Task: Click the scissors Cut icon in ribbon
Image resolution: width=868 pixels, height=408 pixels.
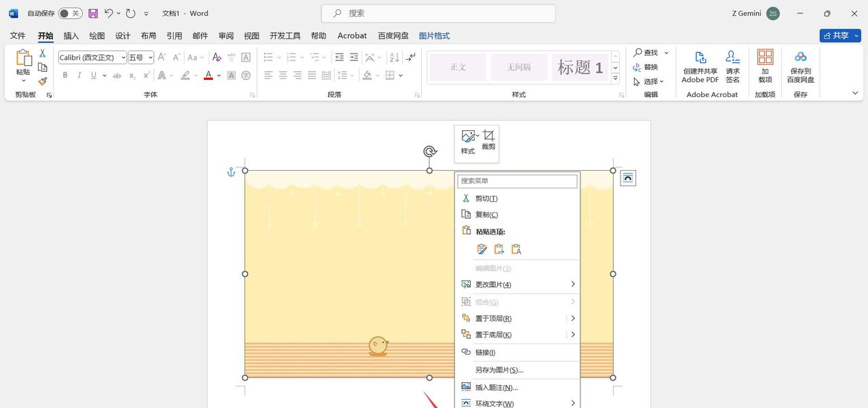Action: click(x=43, y=53)
